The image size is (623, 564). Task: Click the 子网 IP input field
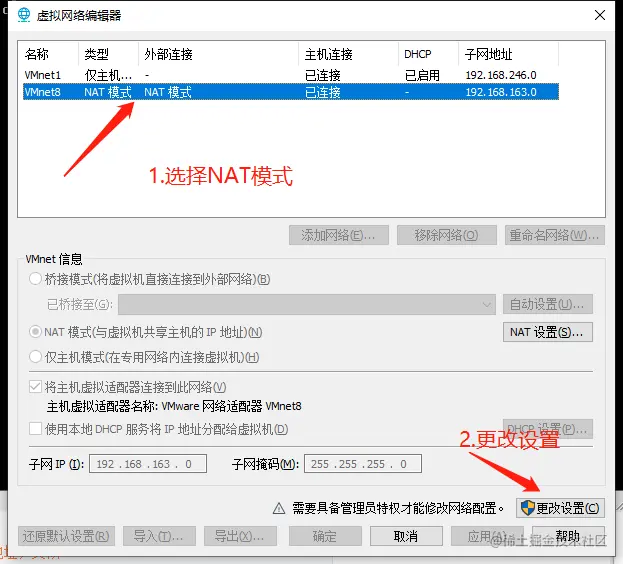(x=148, y=464)
